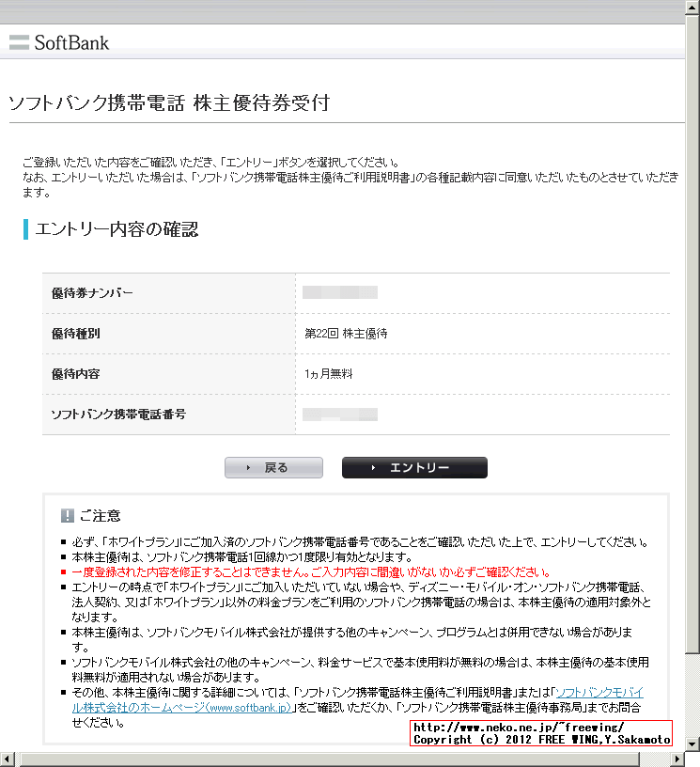
Task: Click the 戻る back button
Action: 273,468
